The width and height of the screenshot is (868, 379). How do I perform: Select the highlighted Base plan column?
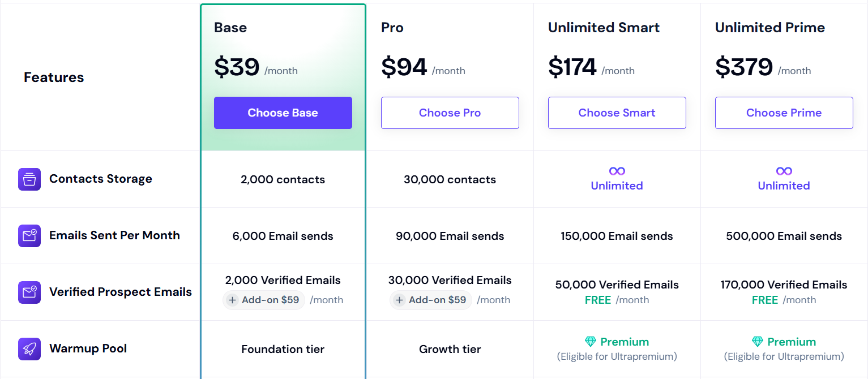(x=283, y=76)
